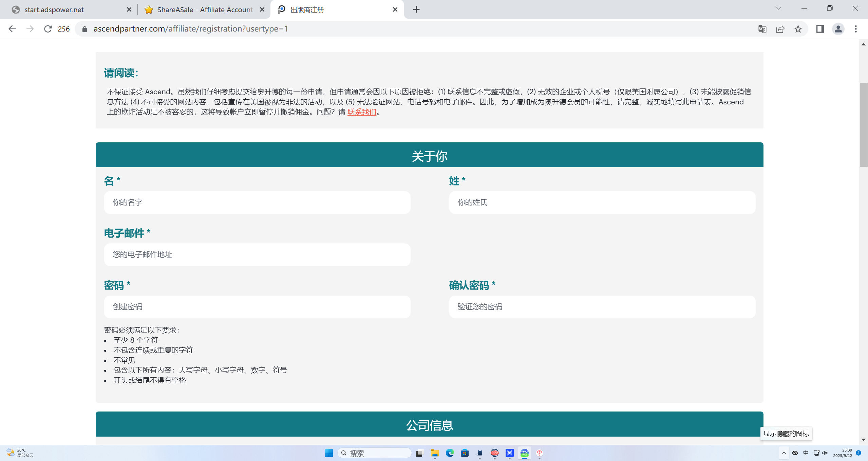Click the 你的名字 first name field

click(257, 202)
